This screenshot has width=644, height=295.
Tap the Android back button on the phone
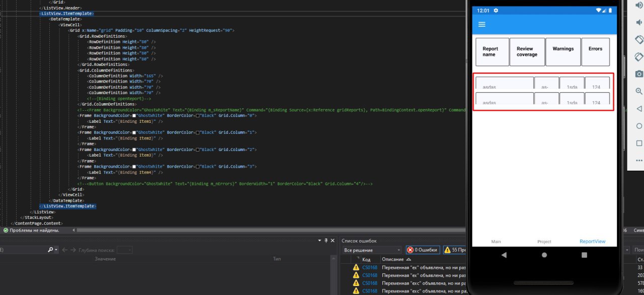(504, 255)
